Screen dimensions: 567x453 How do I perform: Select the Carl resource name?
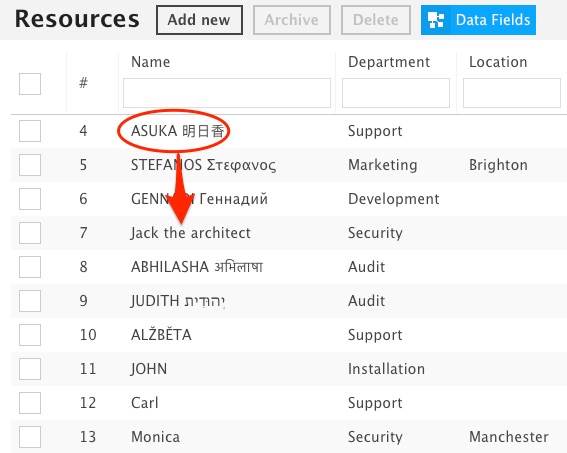click(145, 403)
